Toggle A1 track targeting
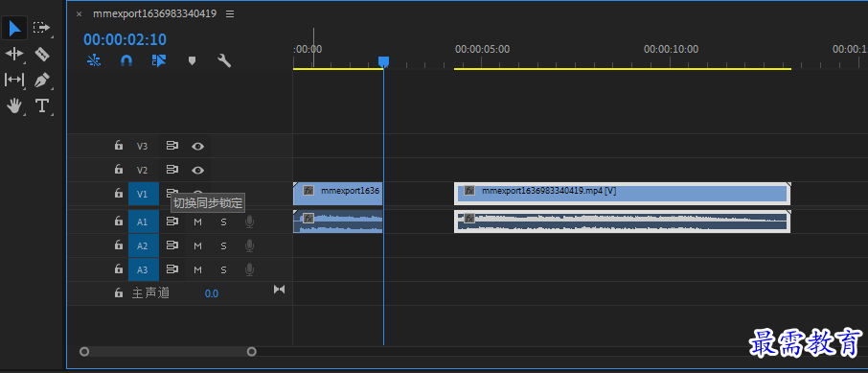This screenshot has height=373, width=868. pos(143,221)
